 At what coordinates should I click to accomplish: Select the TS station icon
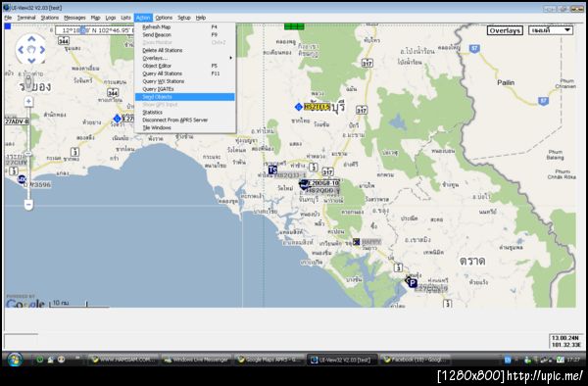pyautogui.click(x=272, y=169)
